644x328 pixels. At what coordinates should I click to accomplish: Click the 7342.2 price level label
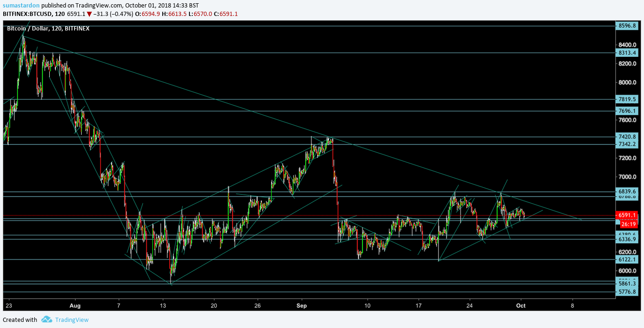click(x=627, y=144)
